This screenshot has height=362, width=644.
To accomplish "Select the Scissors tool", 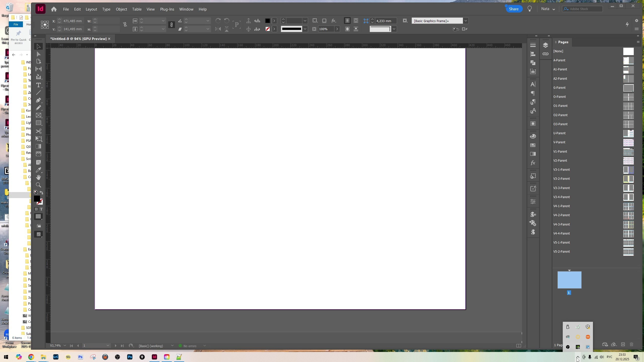I will [38, 131].
